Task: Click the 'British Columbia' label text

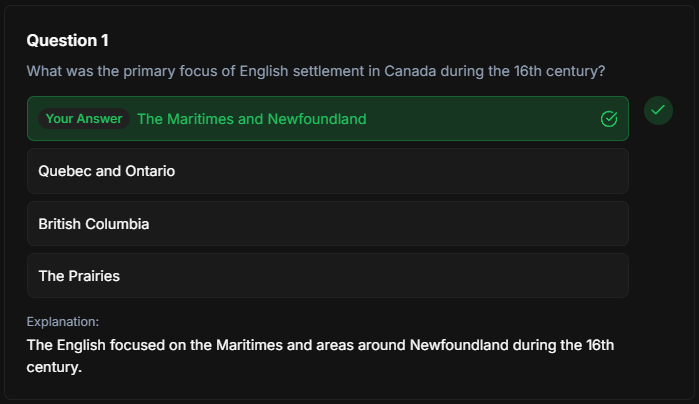Action: [94, 224]
